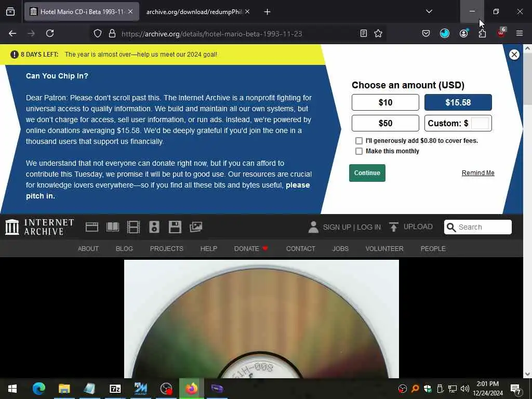Reload the current page
The image size is (532, 399).
(50, 33)
